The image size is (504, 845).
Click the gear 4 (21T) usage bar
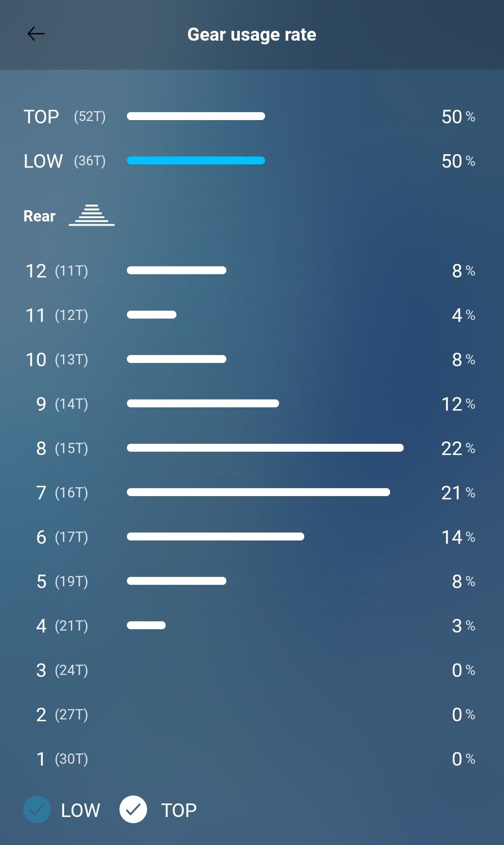[146, 625]
